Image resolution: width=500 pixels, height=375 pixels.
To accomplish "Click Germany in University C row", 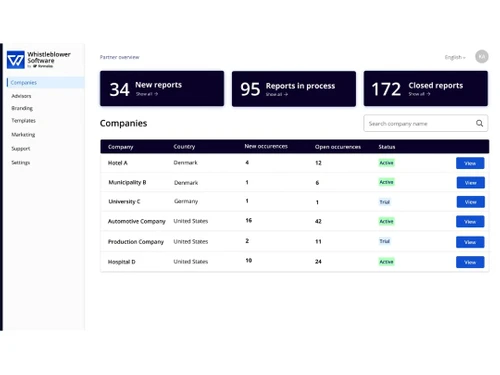I will point(186,201).
